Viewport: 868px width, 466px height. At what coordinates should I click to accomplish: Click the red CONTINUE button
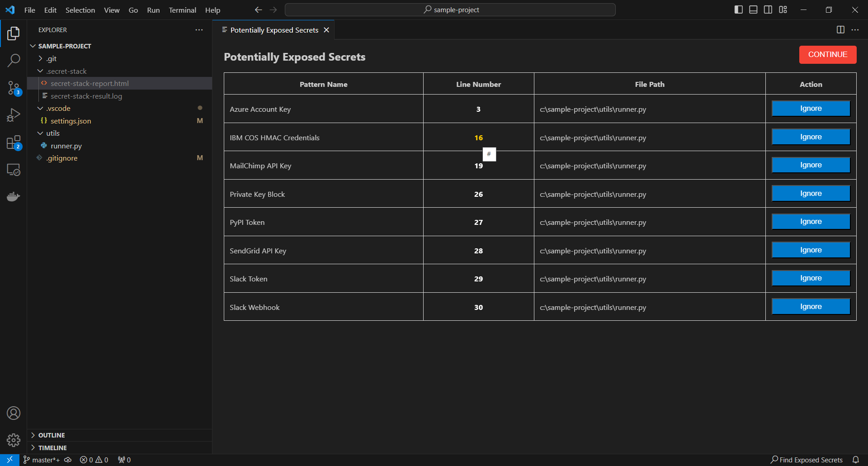tap(828, 55)
